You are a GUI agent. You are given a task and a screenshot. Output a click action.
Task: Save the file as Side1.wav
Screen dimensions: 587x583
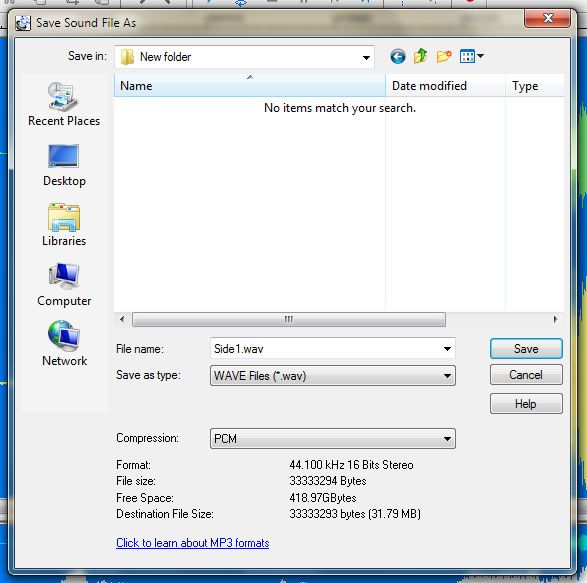(x=526, y=349)
